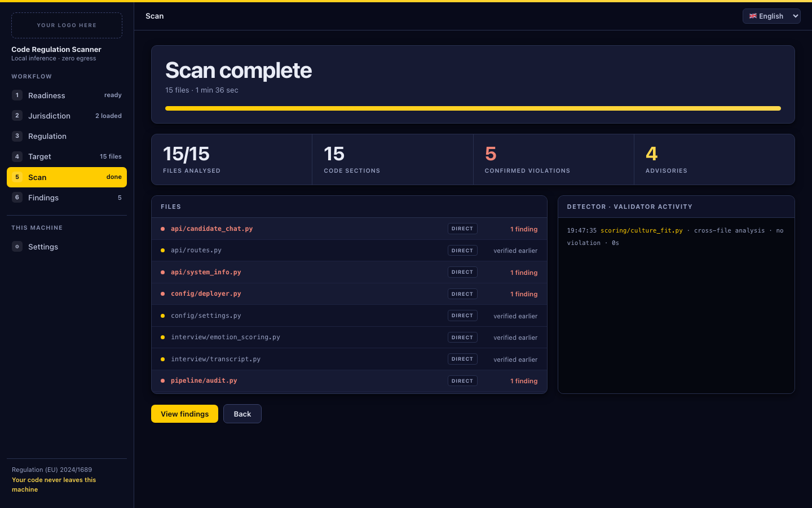Open Settings under This Machine
Image resolution: width=812 pixels, height=508 pixels.
coord(67,247)
